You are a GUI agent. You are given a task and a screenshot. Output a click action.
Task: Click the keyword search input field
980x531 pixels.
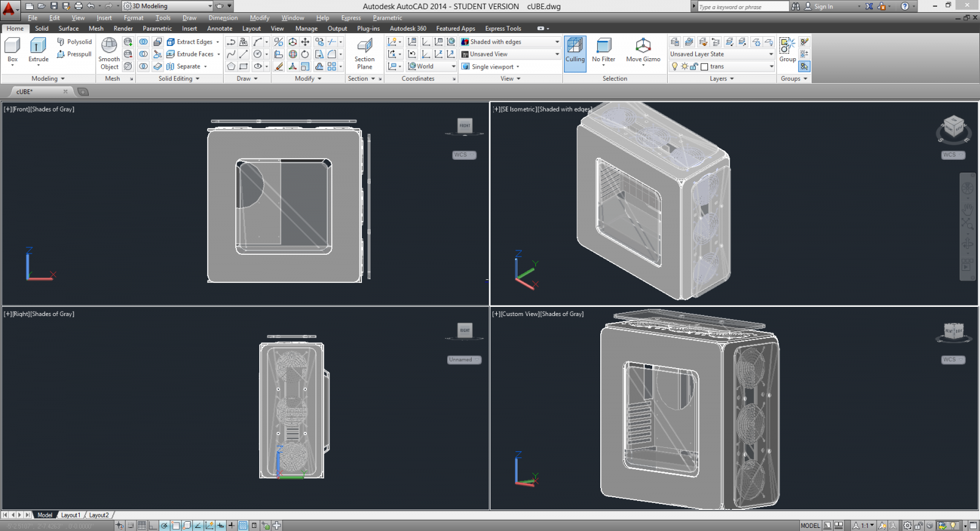point(742,7)
